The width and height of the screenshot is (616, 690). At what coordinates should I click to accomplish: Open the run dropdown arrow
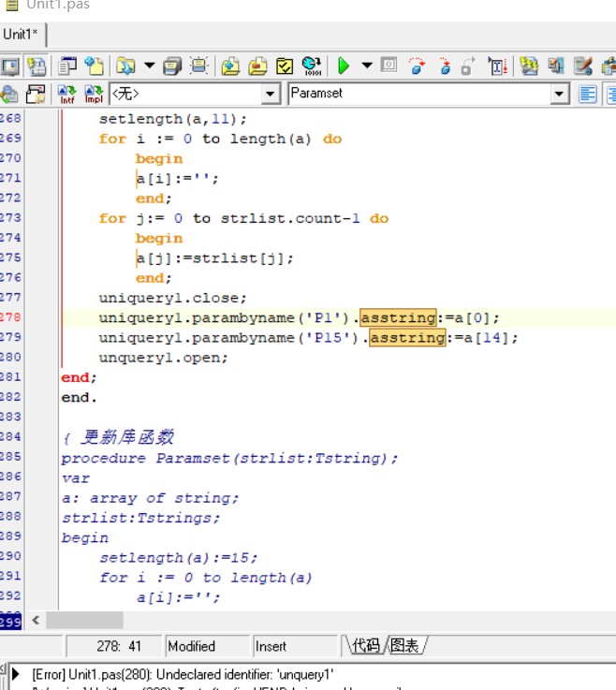367,66
